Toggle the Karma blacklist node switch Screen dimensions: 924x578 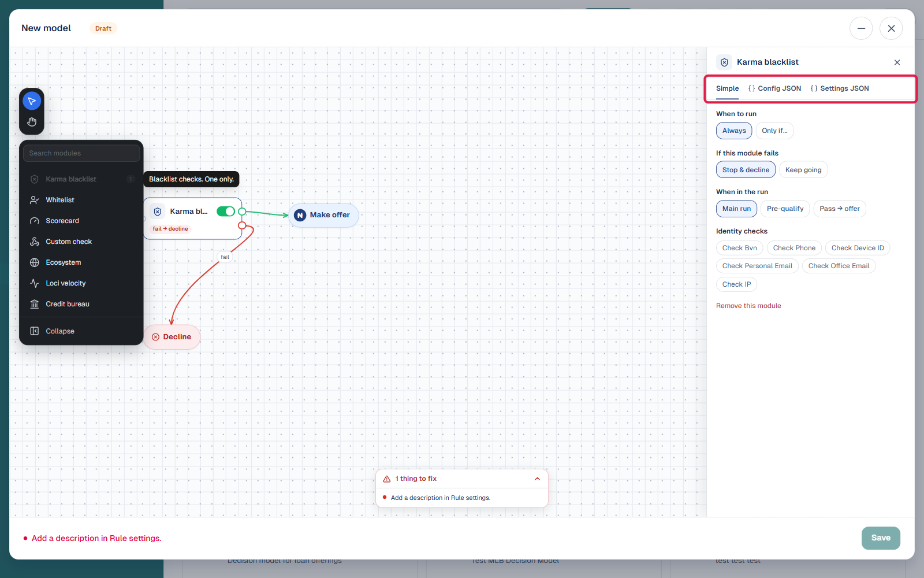point(226,212)
